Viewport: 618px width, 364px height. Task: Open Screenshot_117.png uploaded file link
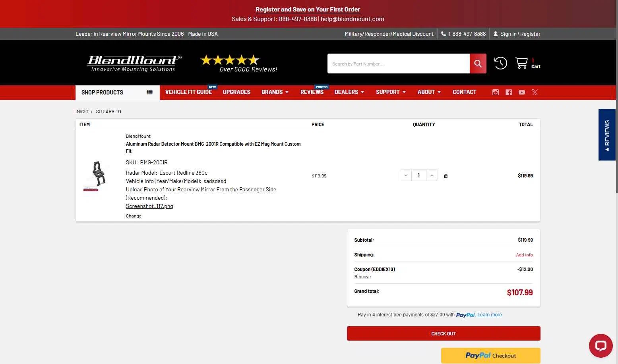[x=149, y=206]
